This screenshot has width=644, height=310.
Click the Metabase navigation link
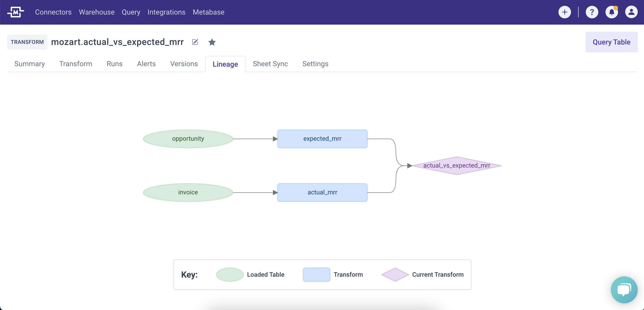(x=208, y=12)
